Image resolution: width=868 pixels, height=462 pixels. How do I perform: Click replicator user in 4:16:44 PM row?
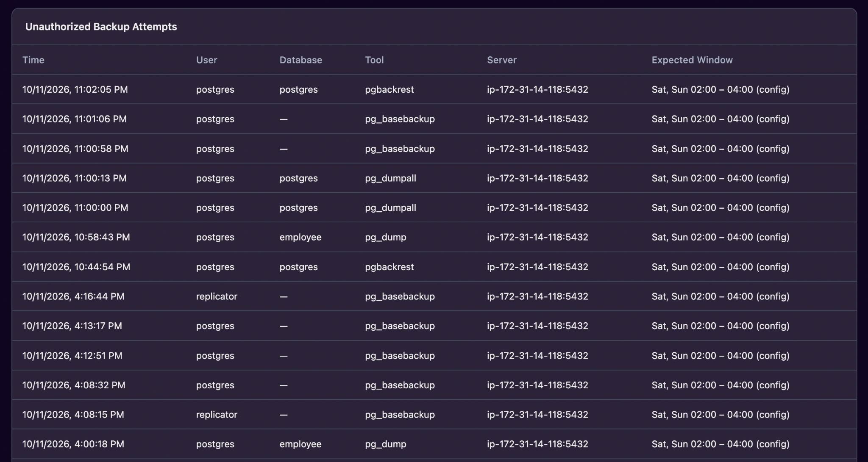tap(217, 296)
